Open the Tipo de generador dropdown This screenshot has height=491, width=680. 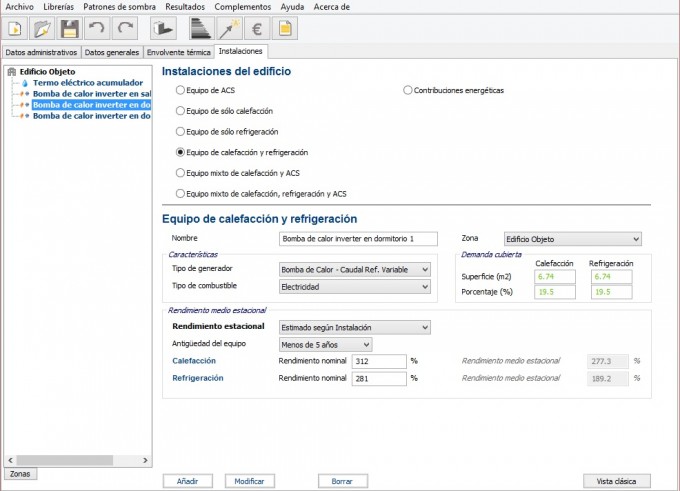354,269
